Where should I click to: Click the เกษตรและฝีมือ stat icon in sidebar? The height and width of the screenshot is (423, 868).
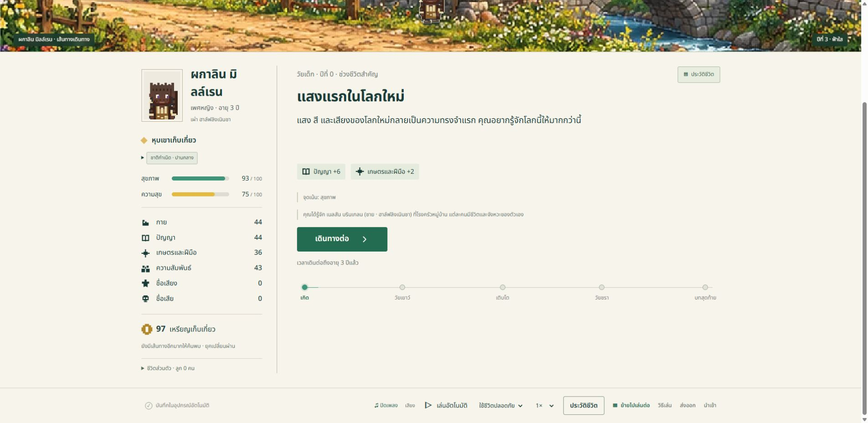pos(145,253)
